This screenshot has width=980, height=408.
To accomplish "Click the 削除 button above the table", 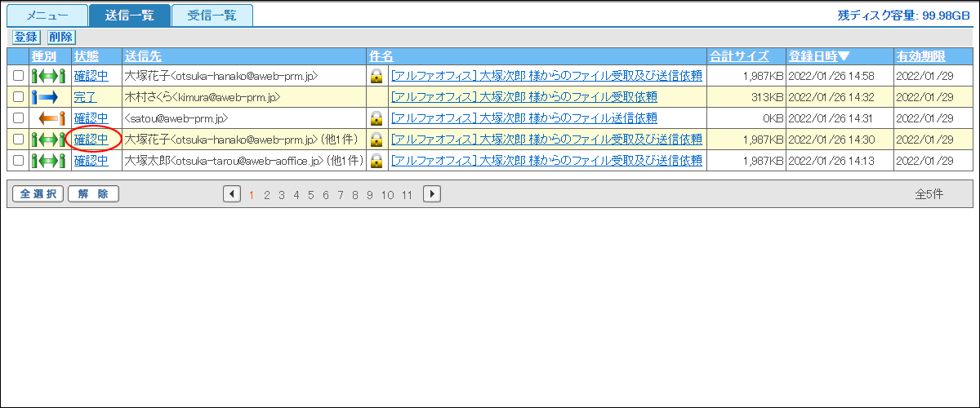I will coord(60,37).
